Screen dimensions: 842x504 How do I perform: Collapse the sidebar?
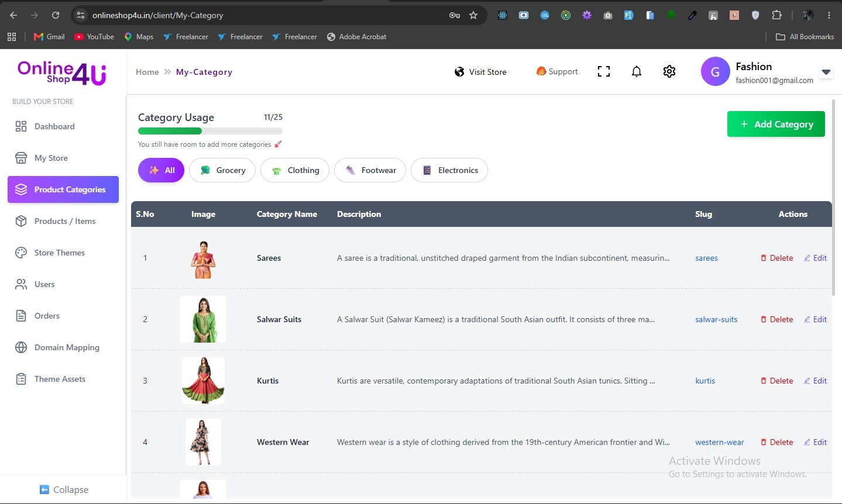tap(64, 489)
